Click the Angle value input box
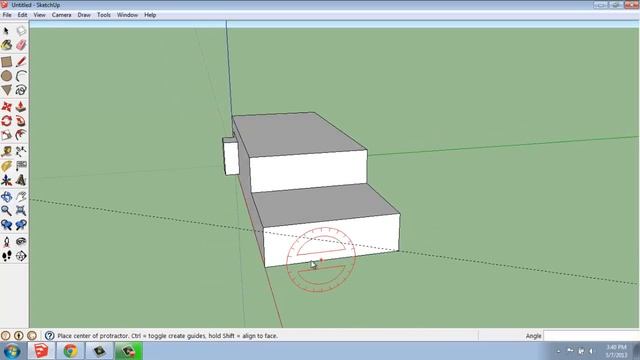This screenshot has height=360, width=640. [591, 336]
